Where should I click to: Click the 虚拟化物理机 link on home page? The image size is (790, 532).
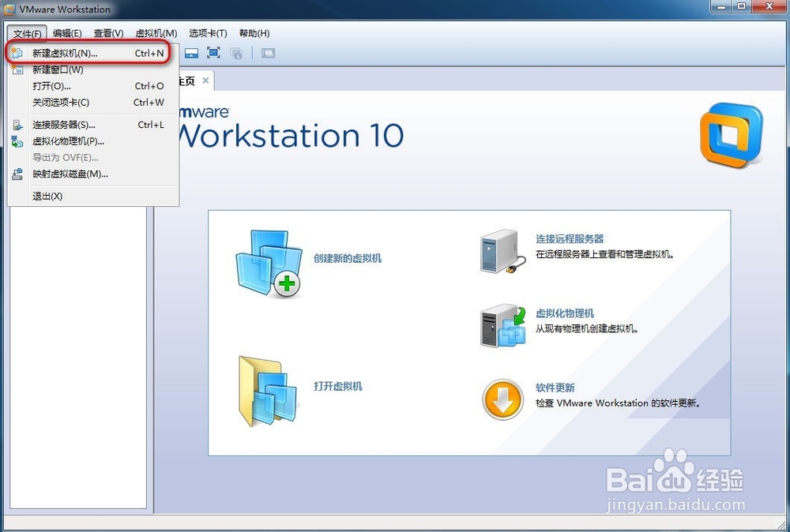(565, 313)
